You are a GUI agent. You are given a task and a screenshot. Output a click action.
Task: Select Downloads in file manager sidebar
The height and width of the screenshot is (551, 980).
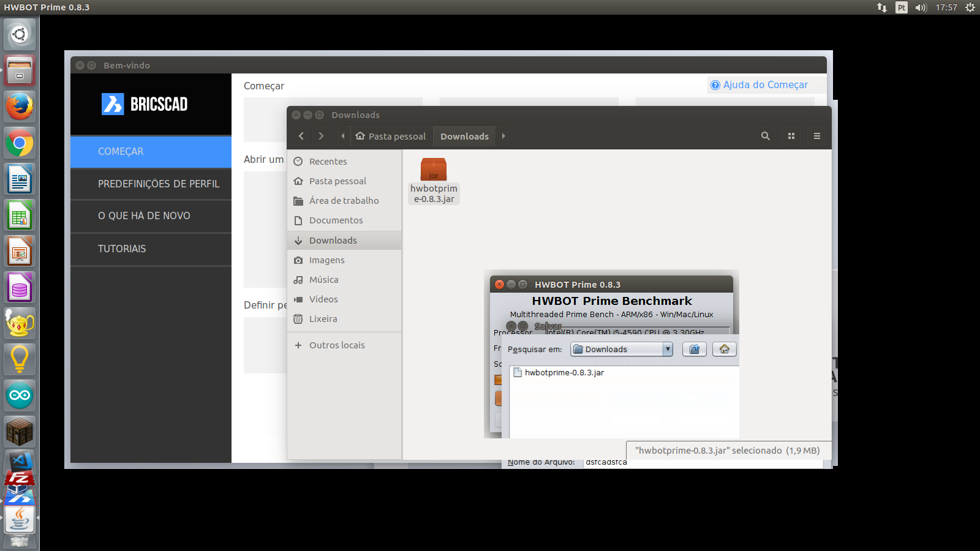pos(344,241)
